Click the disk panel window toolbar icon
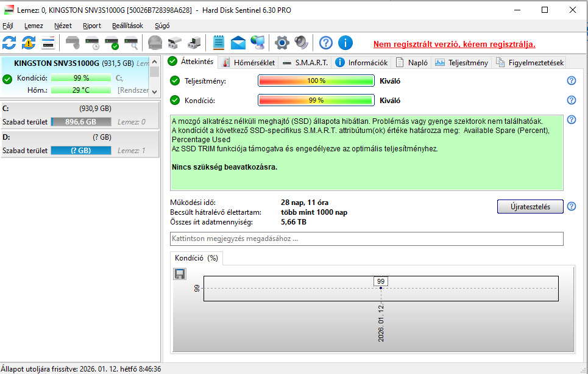The height and width of the screenshot is (374, 588). (x=48, y=43)
